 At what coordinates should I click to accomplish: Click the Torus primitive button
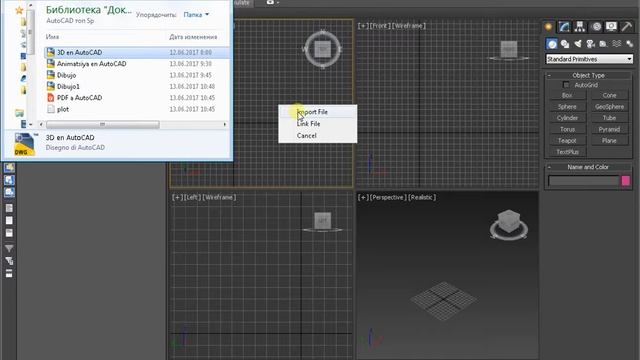click(567, 129)
